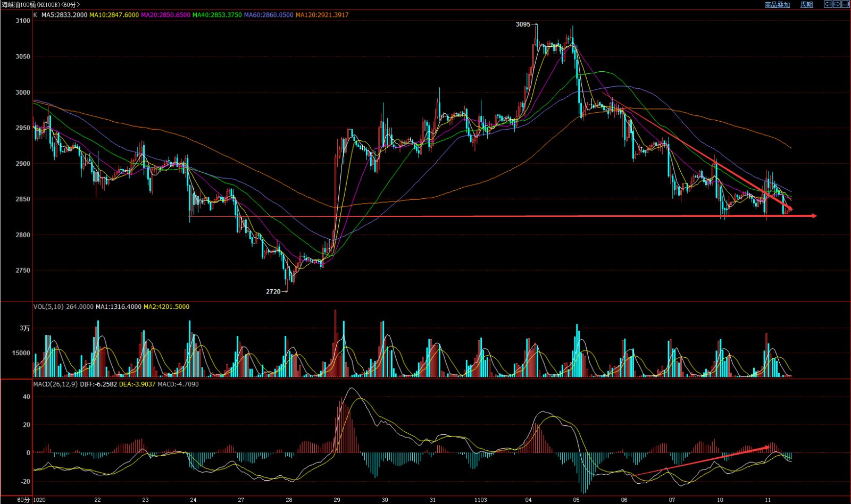Click the -20 MACD axis label
This screenshot has height=504, width=851.
click(x=26, y=482)
